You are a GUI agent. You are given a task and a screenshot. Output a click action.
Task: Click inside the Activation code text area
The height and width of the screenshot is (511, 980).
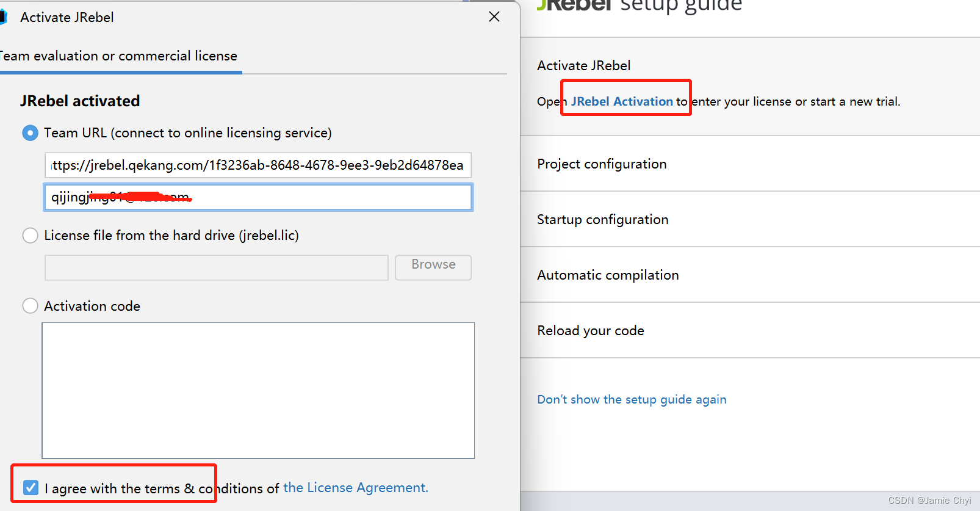pyautogui.click(x=258, y=391)
